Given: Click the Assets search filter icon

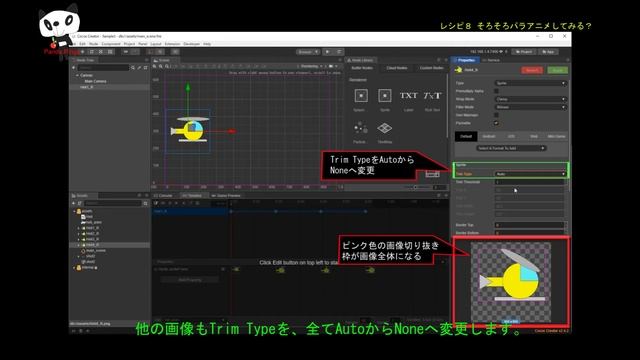Looking at the screenshot, I should point(145,203).
